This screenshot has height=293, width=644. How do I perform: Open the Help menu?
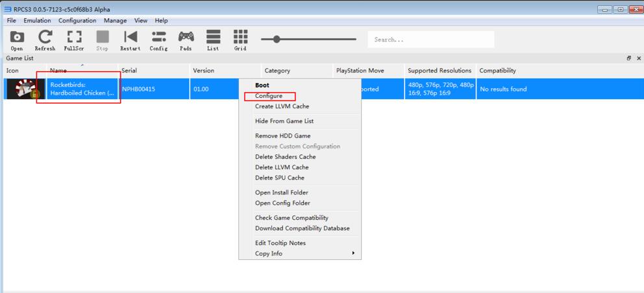click(x=162, y=21)
